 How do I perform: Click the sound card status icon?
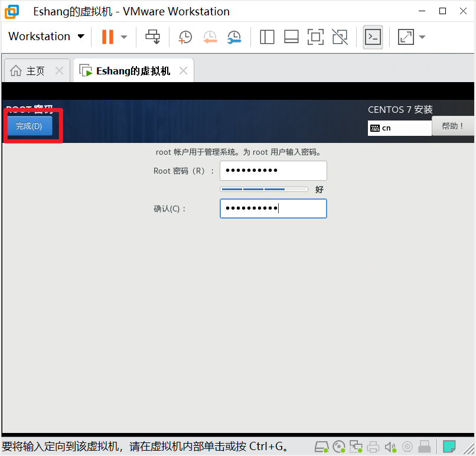pos(390,447)
